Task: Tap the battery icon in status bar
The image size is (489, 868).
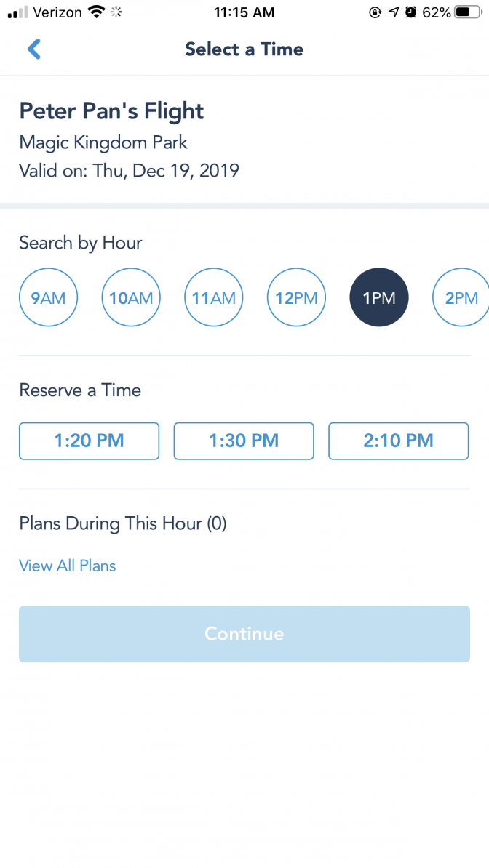Action: coord(469,12)
